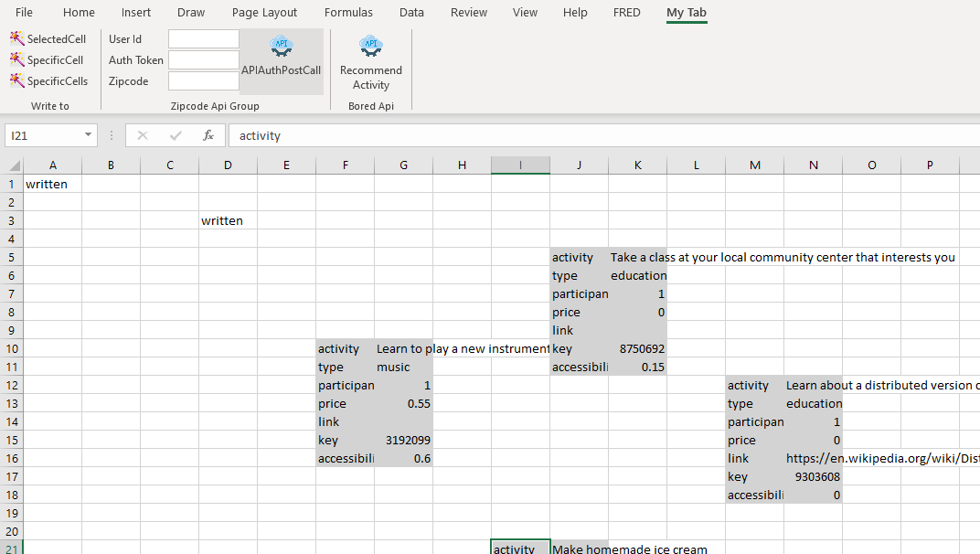Select the Take a class activity cell
The width and height of the screenshot is (980, 554).
pos(637,257)
